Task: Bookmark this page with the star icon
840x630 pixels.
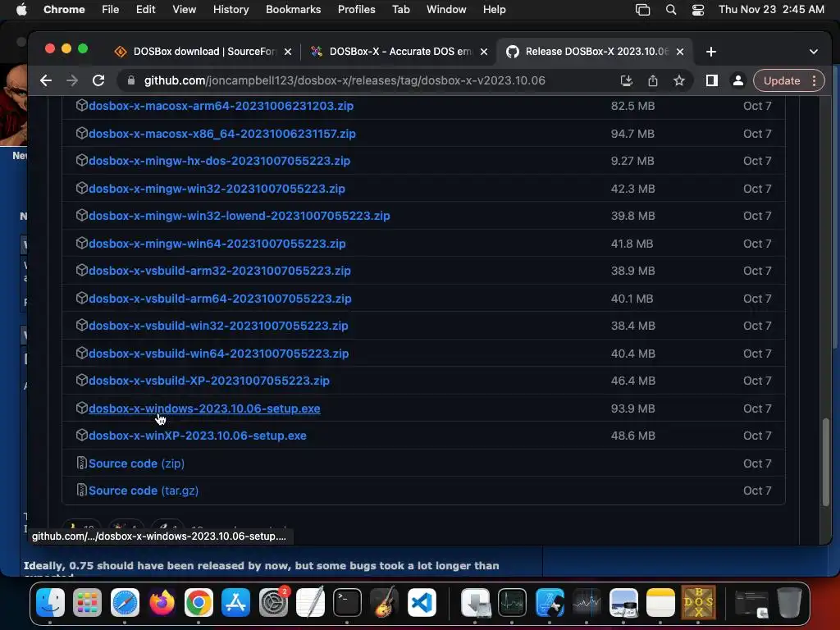Action: [679, 80]
